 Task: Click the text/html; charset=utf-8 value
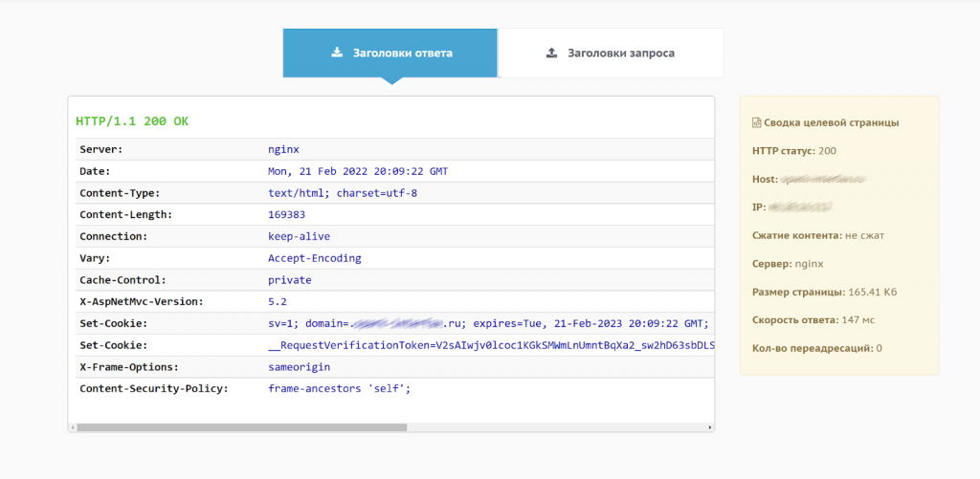click(x=343, y=193)
